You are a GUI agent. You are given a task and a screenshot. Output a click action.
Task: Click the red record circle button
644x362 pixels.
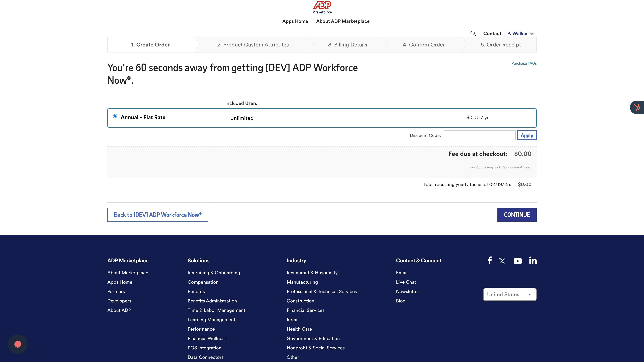(18, 344)
